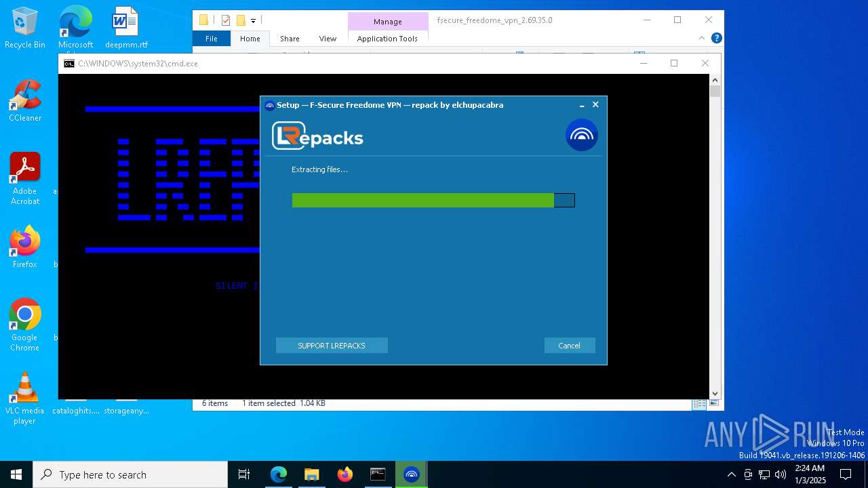Cancel the Freedome setup
Screen dimensions: 868x488
pos(569,346)
